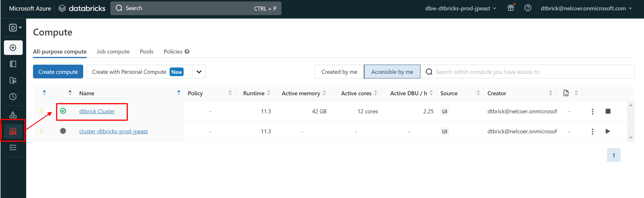The width and height of the screenshot is (644, 198).
Task: Expand the Personal Compute dropdown arrow
Action: coord(199,72)
